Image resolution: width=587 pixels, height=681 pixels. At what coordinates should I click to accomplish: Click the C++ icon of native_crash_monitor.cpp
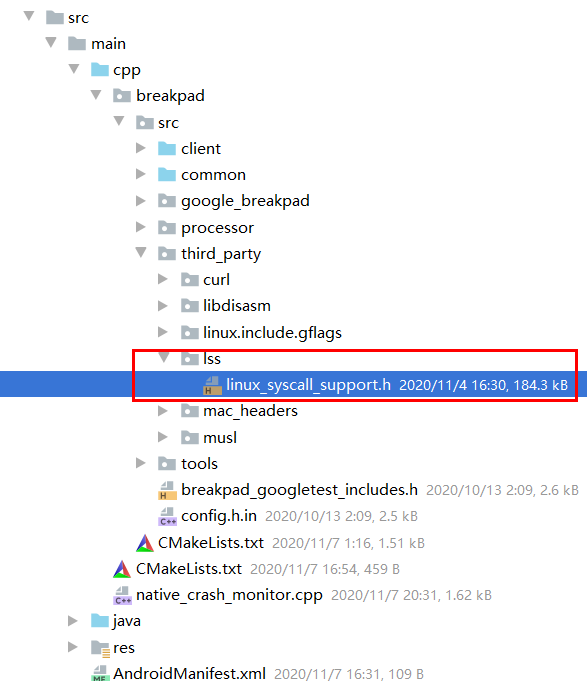(x=122, y=595)
